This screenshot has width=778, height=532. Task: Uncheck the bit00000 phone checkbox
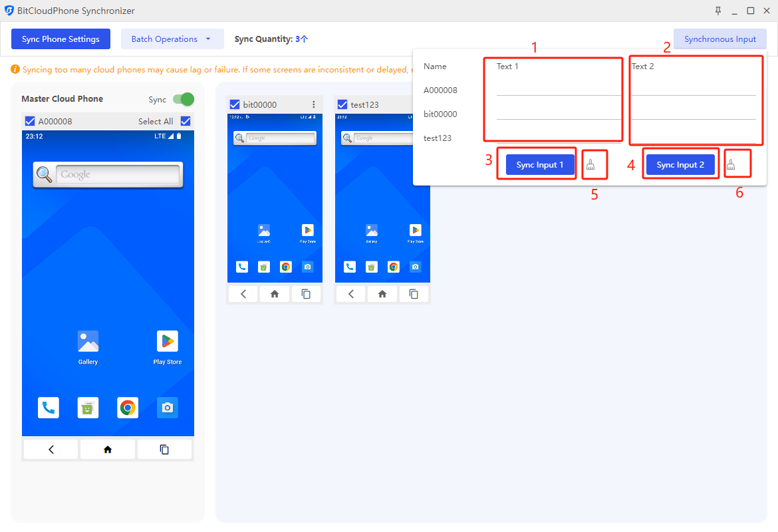[234, 104]
